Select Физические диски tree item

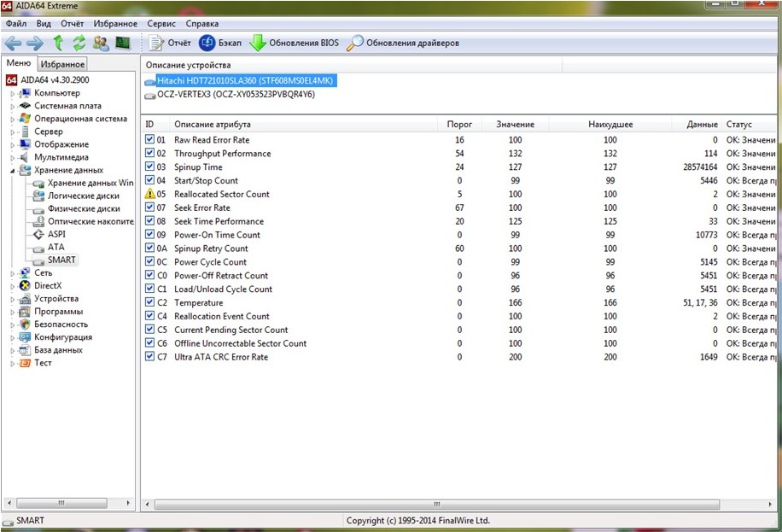pyautogui.click(x=84, y=208)
